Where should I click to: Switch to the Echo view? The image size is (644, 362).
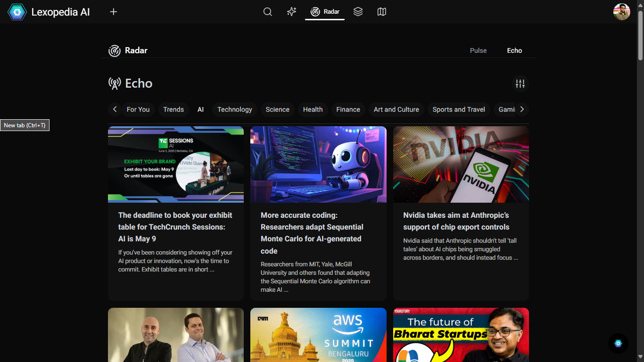[x=514, y=50]
